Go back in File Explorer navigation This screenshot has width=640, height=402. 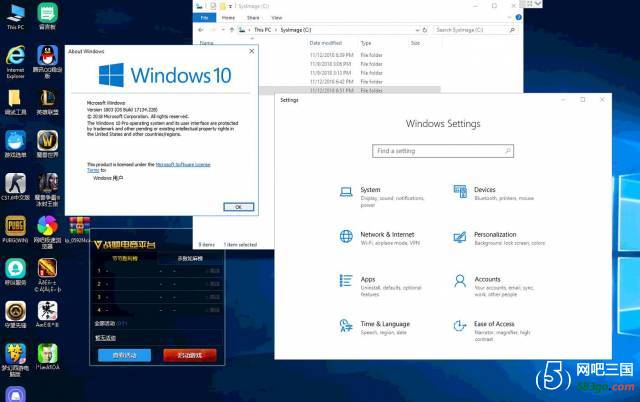point(200,30)
